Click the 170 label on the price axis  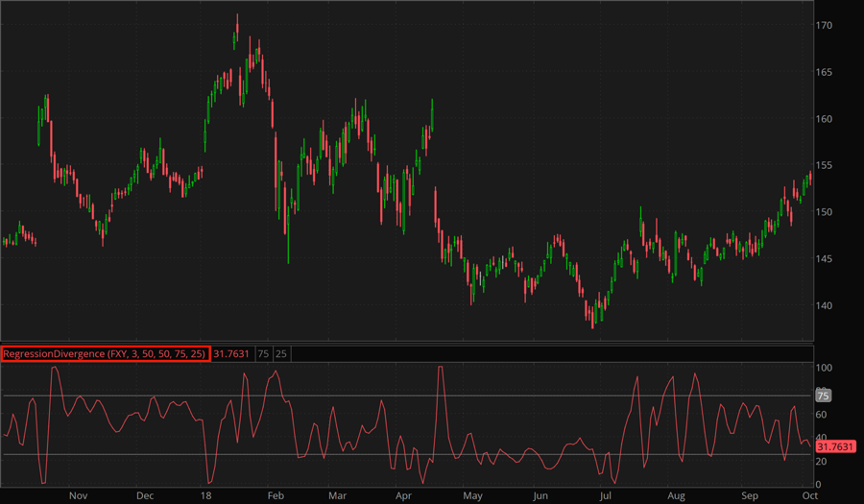coord(826,25)
